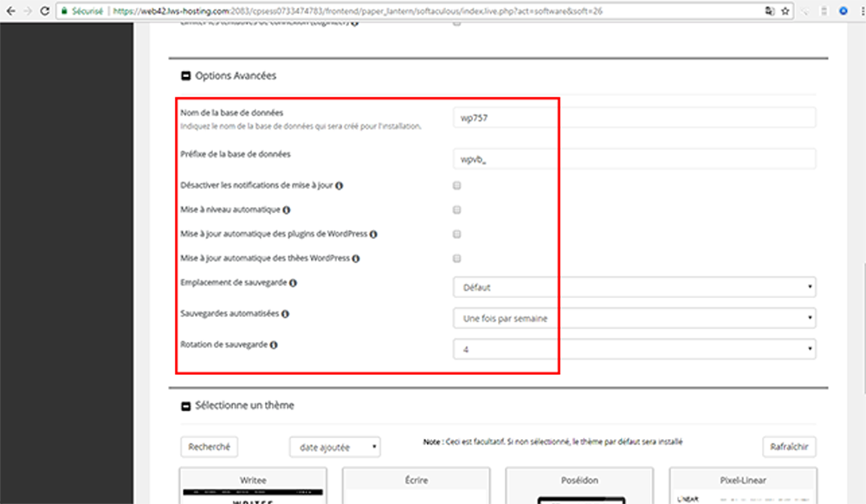Click the Préfixe de la base de données label
866x504 pixels.
coord(236,154)
